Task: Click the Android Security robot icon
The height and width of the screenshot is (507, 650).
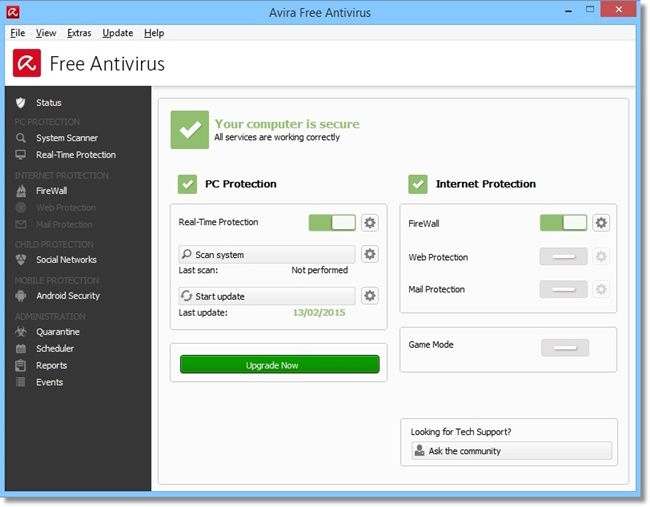Action: (20, 296)
